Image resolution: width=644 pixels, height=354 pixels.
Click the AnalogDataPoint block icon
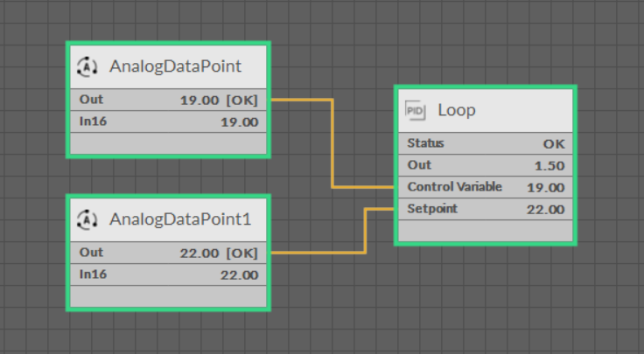[x=87, y=66]
